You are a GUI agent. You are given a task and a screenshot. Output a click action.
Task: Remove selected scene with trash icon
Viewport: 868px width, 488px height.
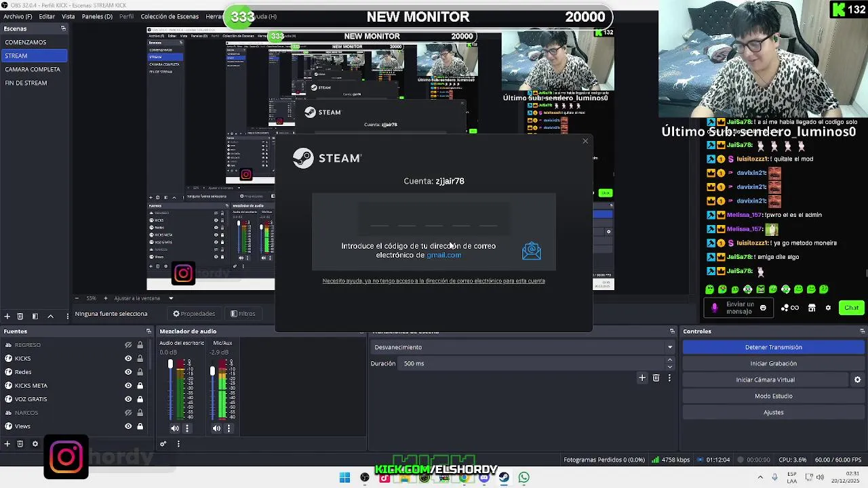pos(20,317)
